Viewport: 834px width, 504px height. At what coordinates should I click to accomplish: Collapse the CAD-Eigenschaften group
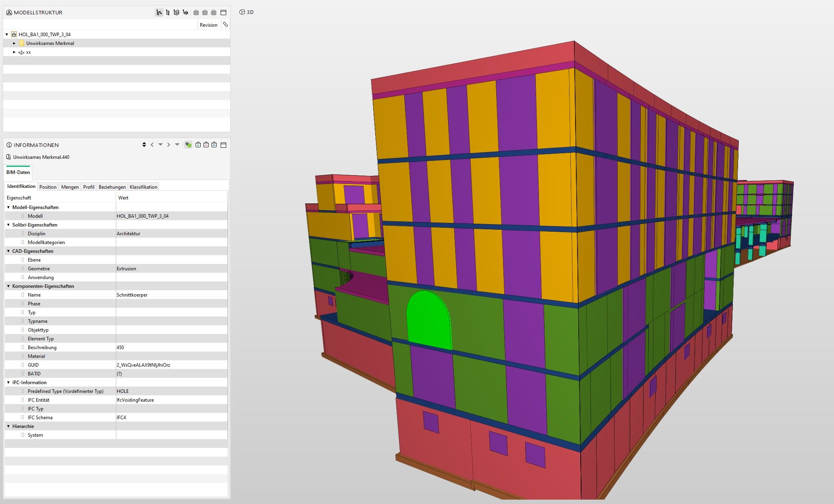click(x=8, y=251)
